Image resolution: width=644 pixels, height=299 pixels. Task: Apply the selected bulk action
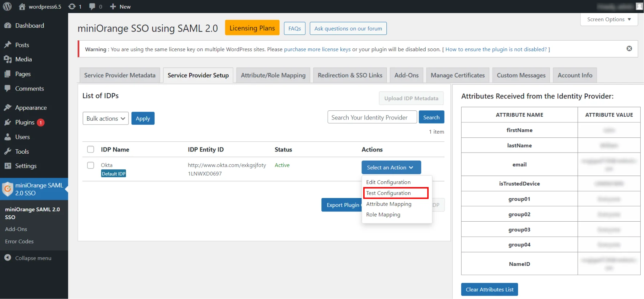(143, 118)
